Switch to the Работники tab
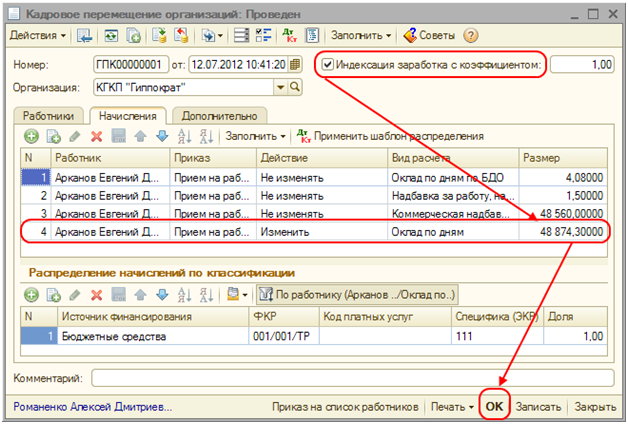Image resolution: width=628 pixels, height=424 pixels. [x=49, y=115]
